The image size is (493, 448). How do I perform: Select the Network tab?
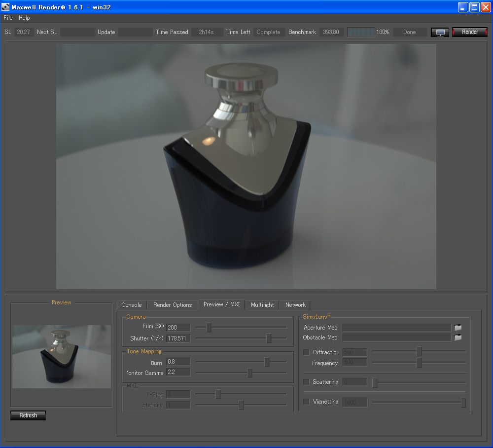[295, 305]
